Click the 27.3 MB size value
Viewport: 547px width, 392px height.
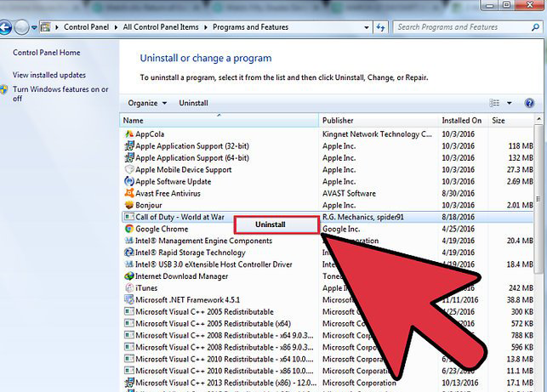(520, 170)
